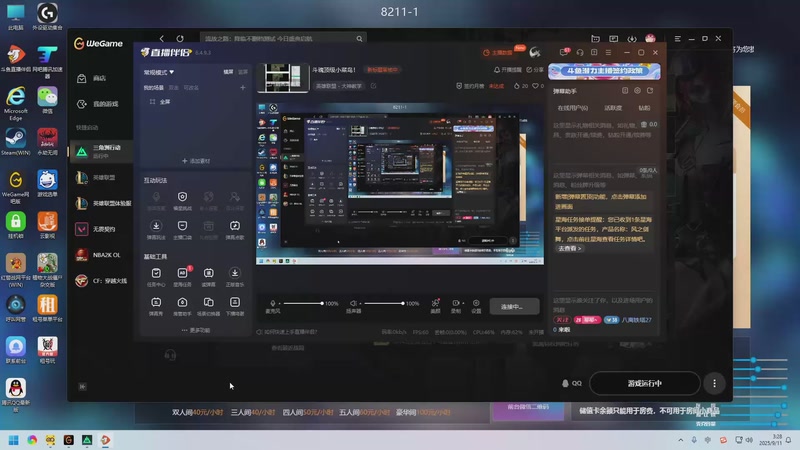Viewport: 800px width, 450px height.
Task: Click the stream cover thumbnail
Action: click(283, 77)
